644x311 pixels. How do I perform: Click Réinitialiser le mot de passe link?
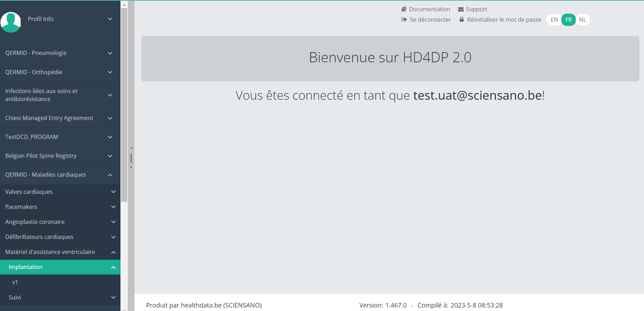click(x=504, y=20)
